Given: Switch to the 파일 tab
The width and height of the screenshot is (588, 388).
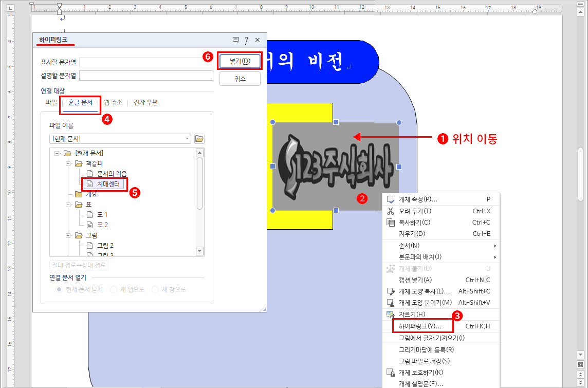Looking at the screenshot, I should coord(51,102).
